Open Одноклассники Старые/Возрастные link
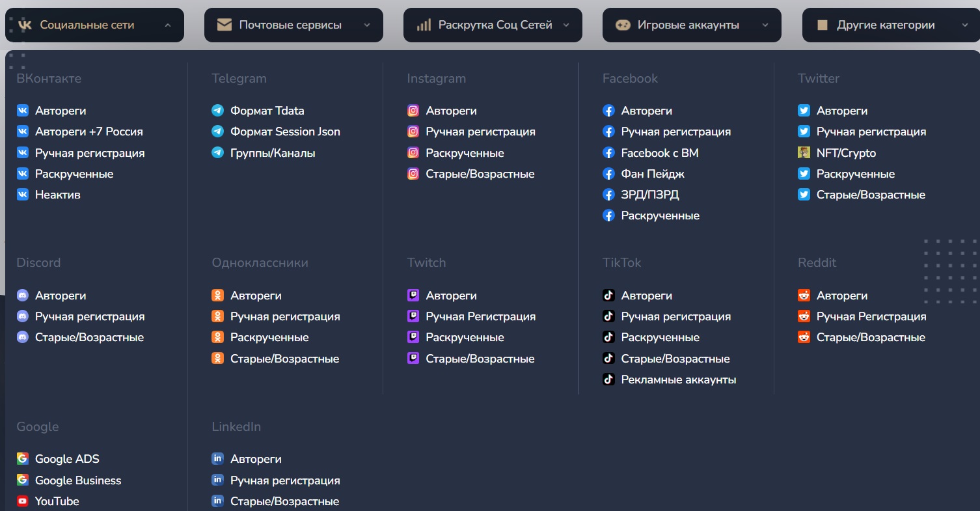 (x=285, y=359)
